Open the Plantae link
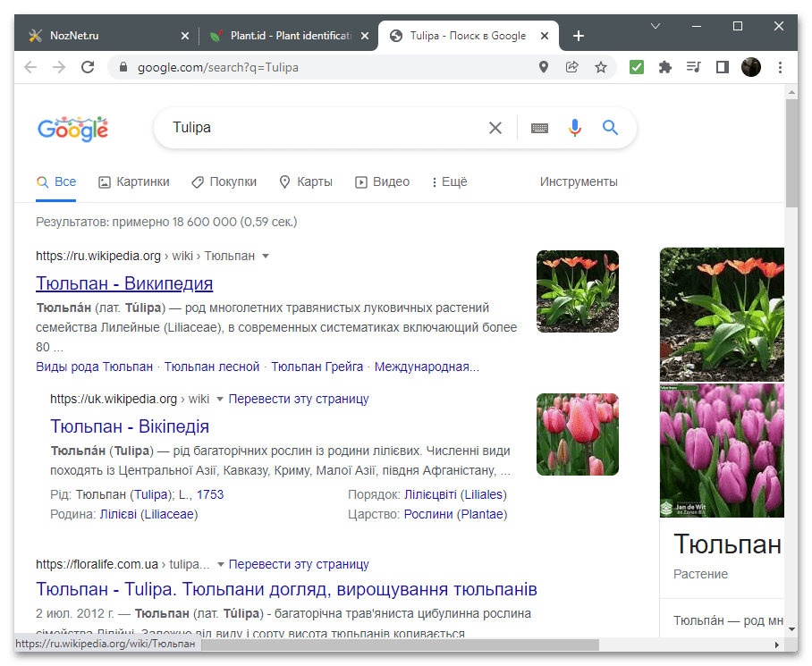This screenshot has height=666, width=812. 482,514
